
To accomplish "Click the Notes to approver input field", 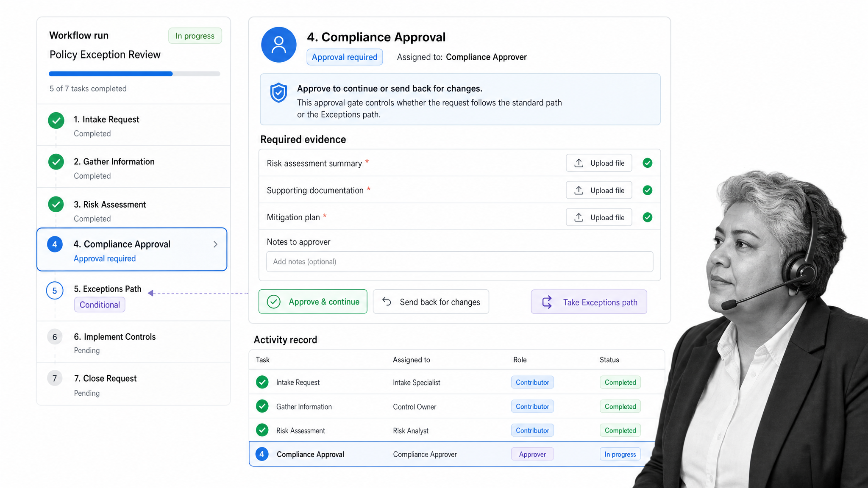I will pyautogui.click(x=459, y=262).
